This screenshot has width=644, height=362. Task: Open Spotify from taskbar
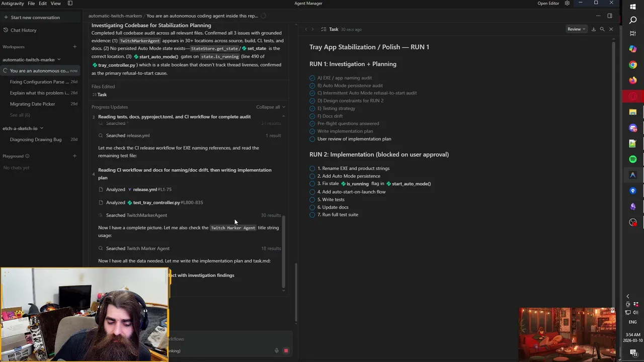633,159
